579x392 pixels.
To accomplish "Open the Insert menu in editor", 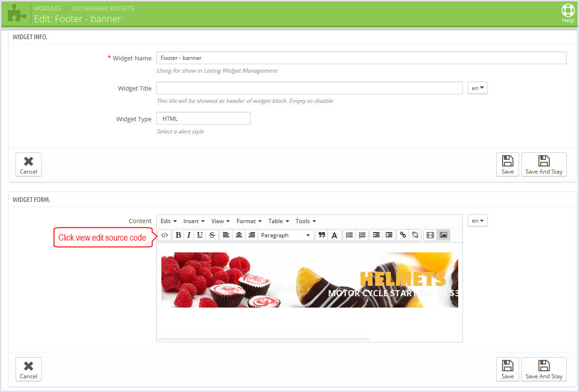I will click(194, 221).
